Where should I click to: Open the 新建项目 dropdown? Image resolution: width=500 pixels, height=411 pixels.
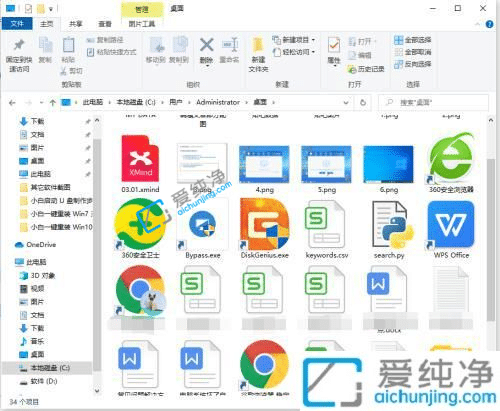294,40
